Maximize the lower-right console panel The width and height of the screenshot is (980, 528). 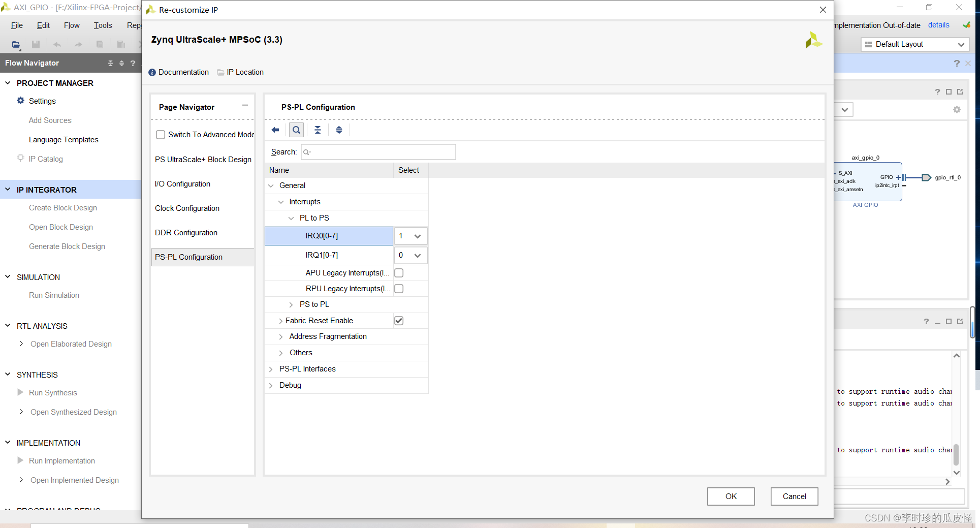tap(949, 322)
